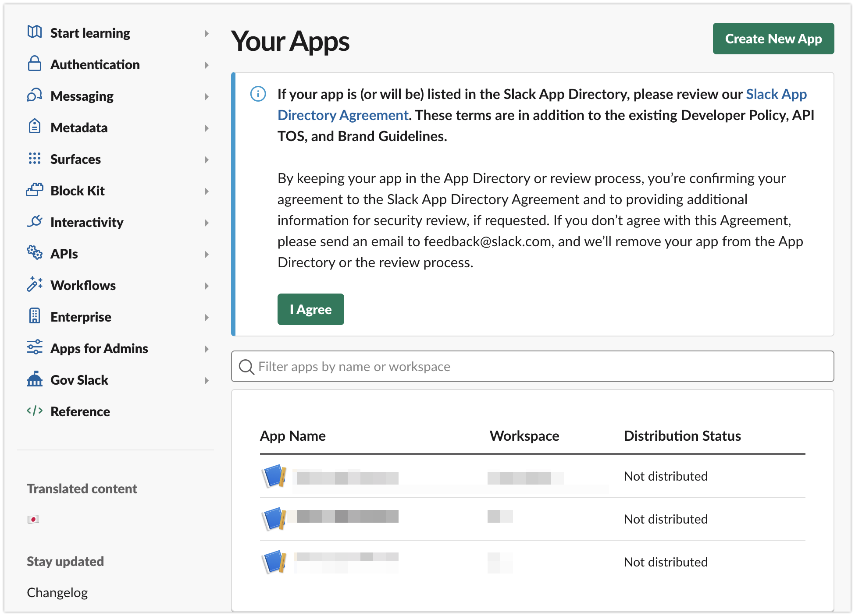Expand the Apps for Admins arrow

[207, 349]
